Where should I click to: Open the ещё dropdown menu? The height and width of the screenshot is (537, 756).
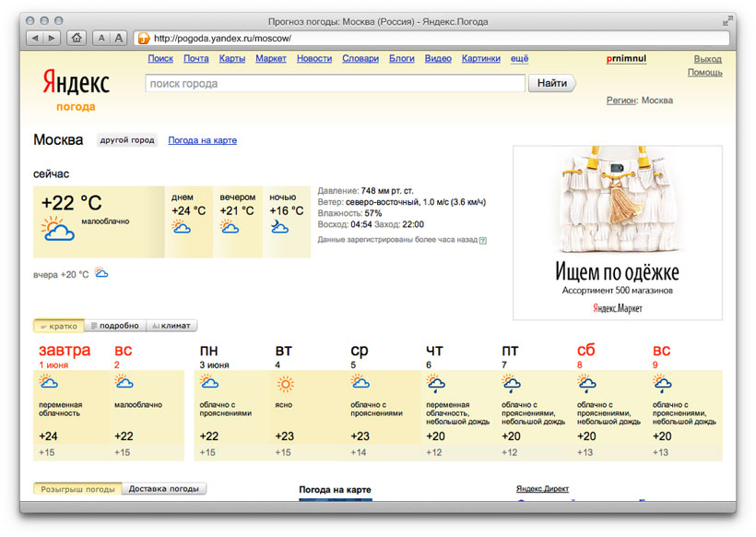(x=519, y=58)
